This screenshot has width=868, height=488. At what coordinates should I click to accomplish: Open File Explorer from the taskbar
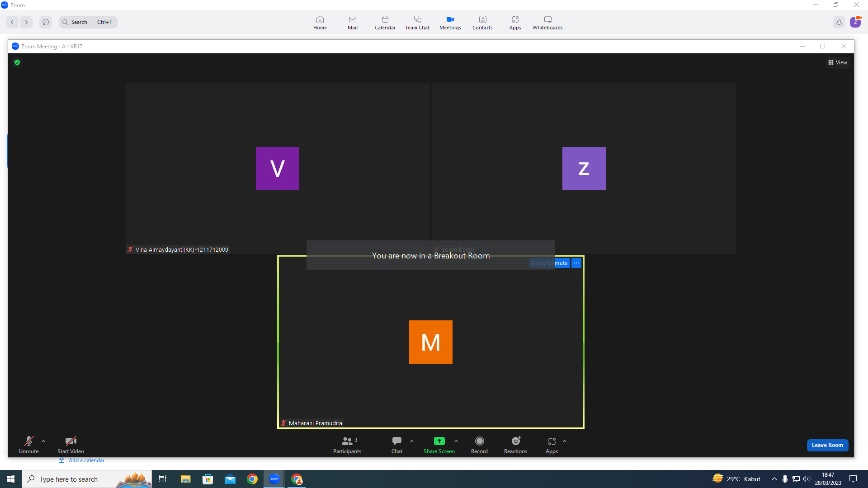pos(185,479)
